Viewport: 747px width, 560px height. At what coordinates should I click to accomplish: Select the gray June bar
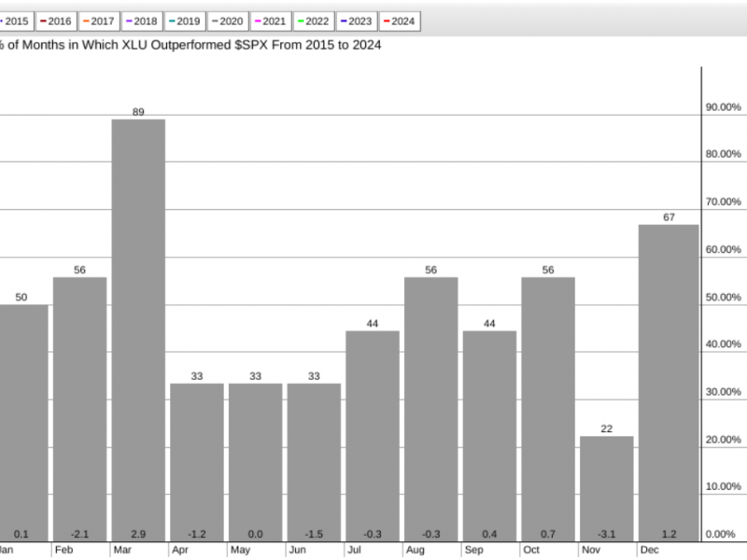314,462
